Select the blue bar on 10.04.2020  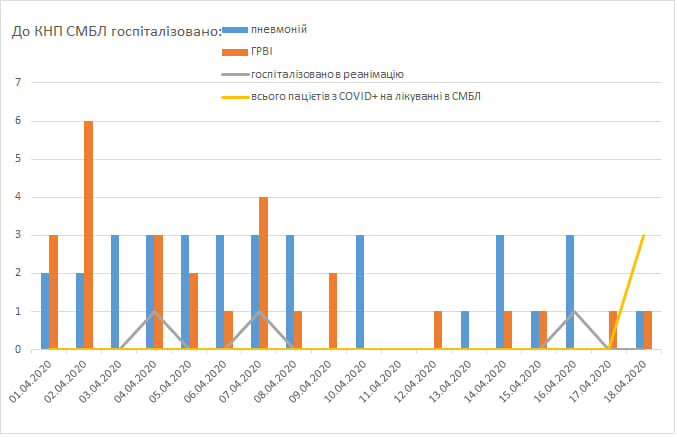(360, 292)
